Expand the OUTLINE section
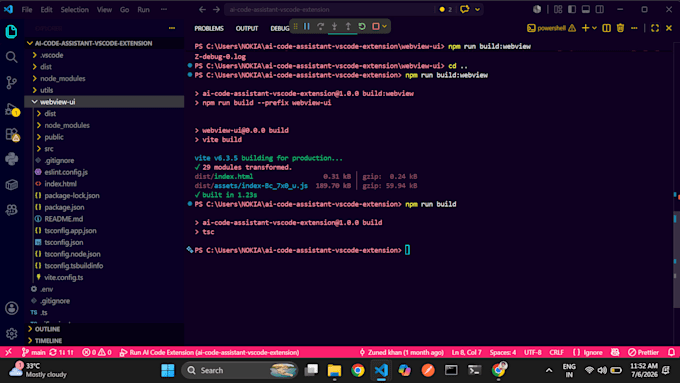The height and width of the screenshot is (383, 680). pyautogui.click(x=47, y=329)
